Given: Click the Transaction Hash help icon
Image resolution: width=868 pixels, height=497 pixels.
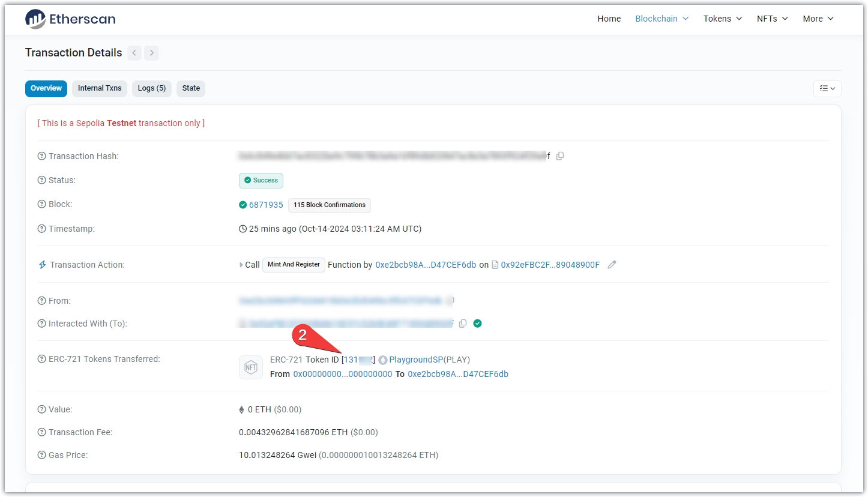Looking at the screenshot, I should pos(42,156).
